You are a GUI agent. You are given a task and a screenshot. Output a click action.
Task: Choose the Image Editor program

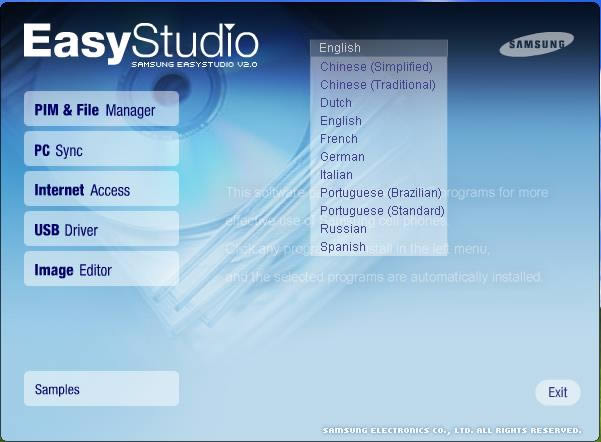pos(101,269)
